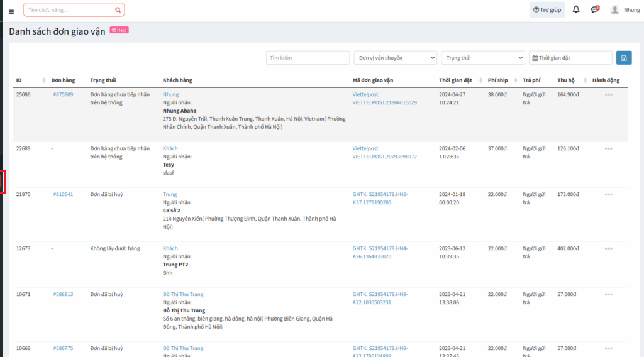The image size is (644, 357).
Task: Open actions menu for order 21970
Action: (608, 194)
